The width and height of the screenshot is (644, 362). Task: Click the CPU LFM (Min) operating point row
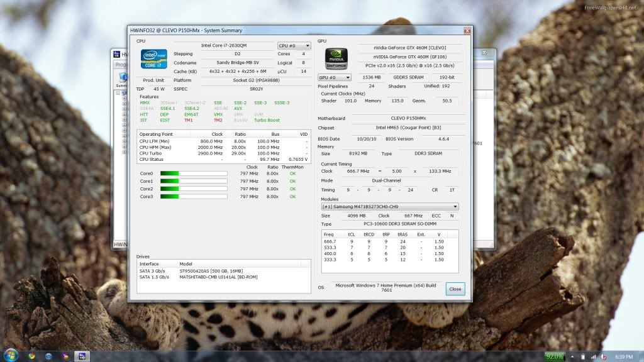coord(223,141)
